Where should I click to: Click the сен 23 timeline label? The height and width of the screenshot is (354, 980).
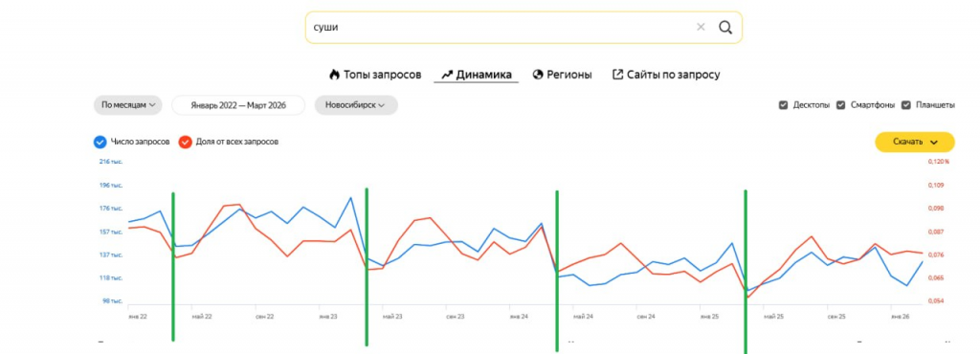click(456, 317)
